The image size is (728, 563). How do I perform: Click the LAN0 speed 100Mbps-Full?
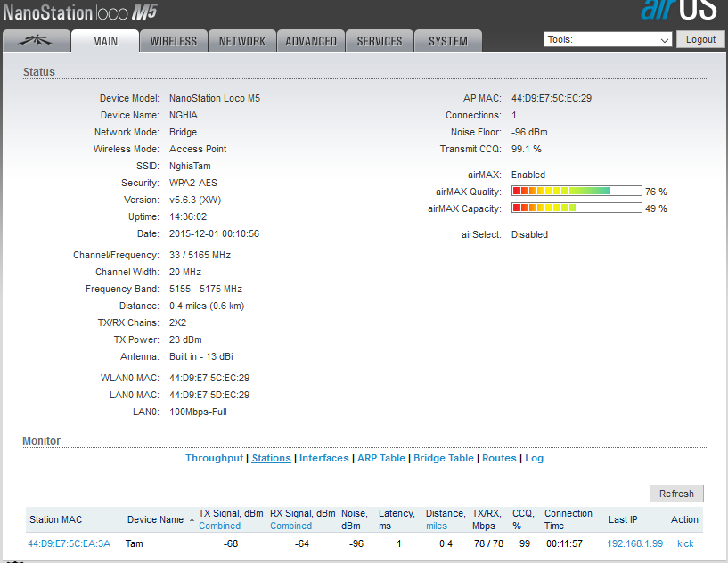coord(198,412)
